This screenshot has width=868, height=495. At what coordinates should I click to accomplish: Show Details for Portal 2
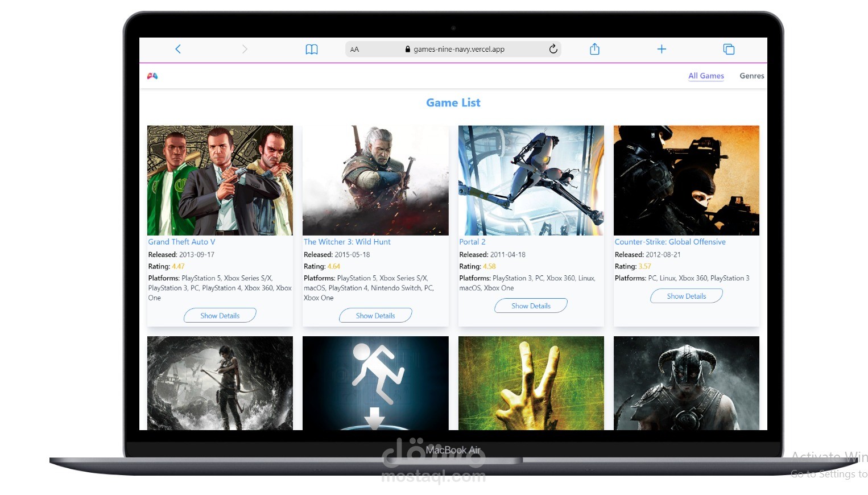click(531, 306)
